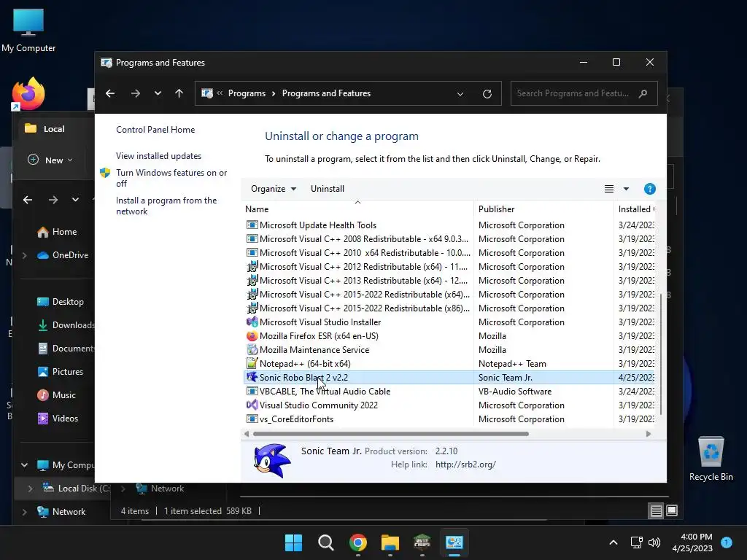Show hidden system tray icons

(x=614, y=542)
